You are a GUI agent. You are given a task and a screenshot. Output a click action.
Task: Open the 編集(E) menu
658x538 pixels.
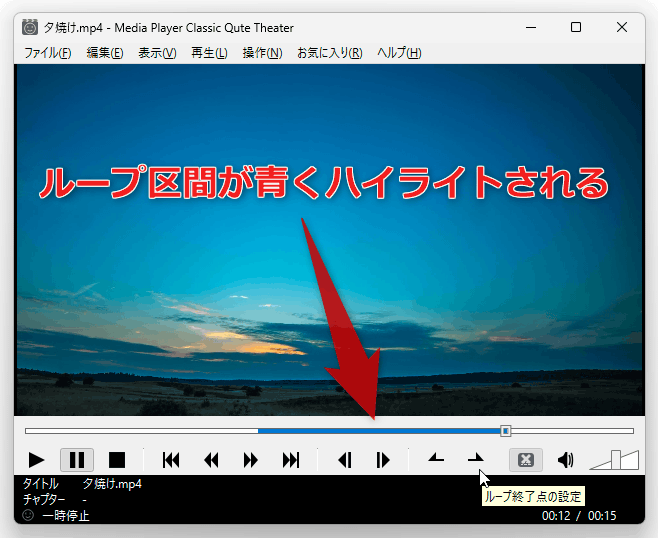click(105, 53)
